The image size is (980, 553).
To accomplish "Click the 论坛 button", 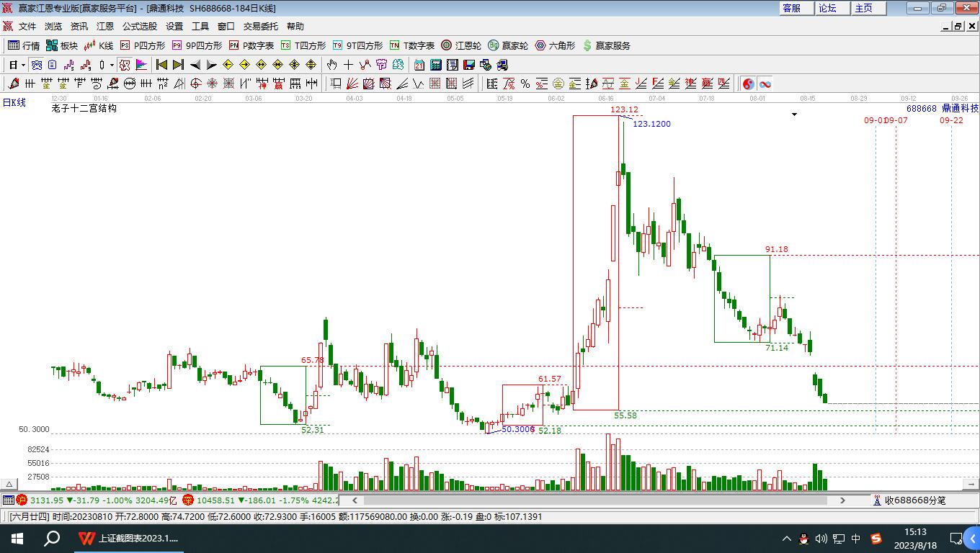I will pos(832,8).
